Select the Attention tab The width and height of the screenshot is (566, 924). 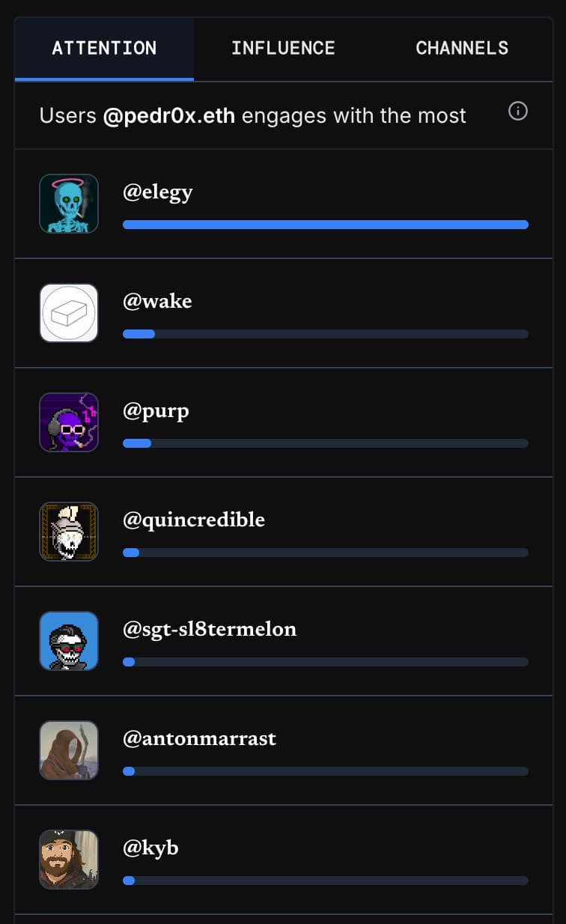click(104, 49)
